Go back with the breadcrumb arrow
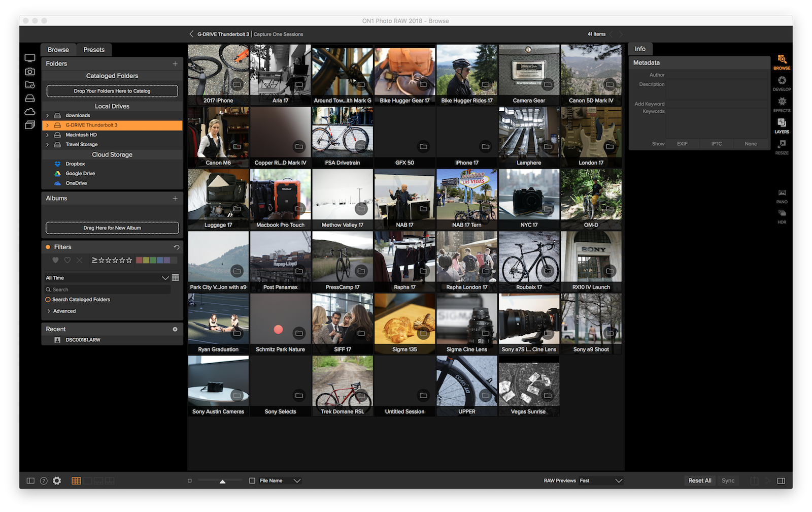Screen dimensions: 812x512 click(x=191, y=34)
